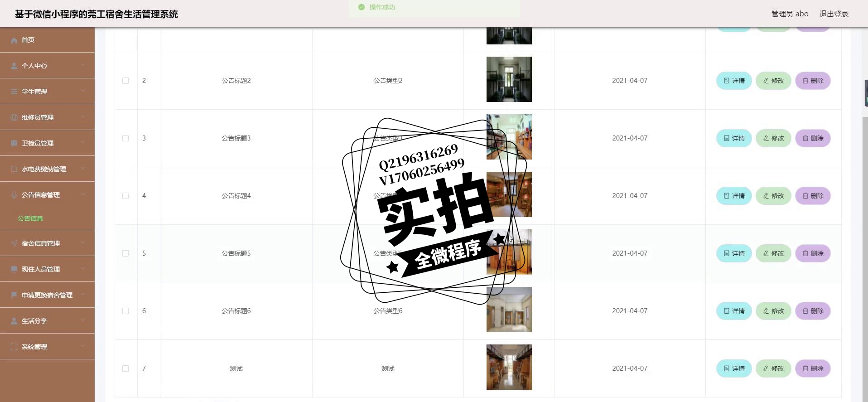This screenshot has height=402, width=868.
Task: Click the 现住人员管理 sidebar icon
Action: (14, 269)
